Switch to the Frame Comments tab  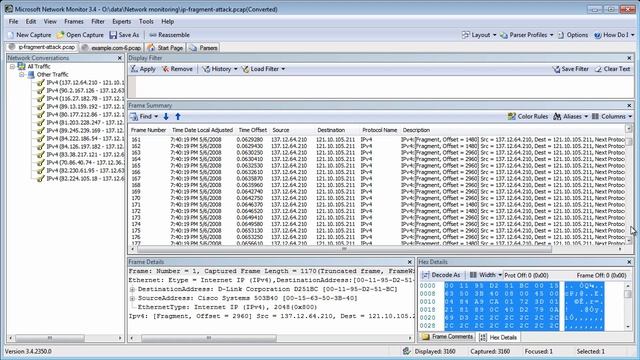coord(447,337)
